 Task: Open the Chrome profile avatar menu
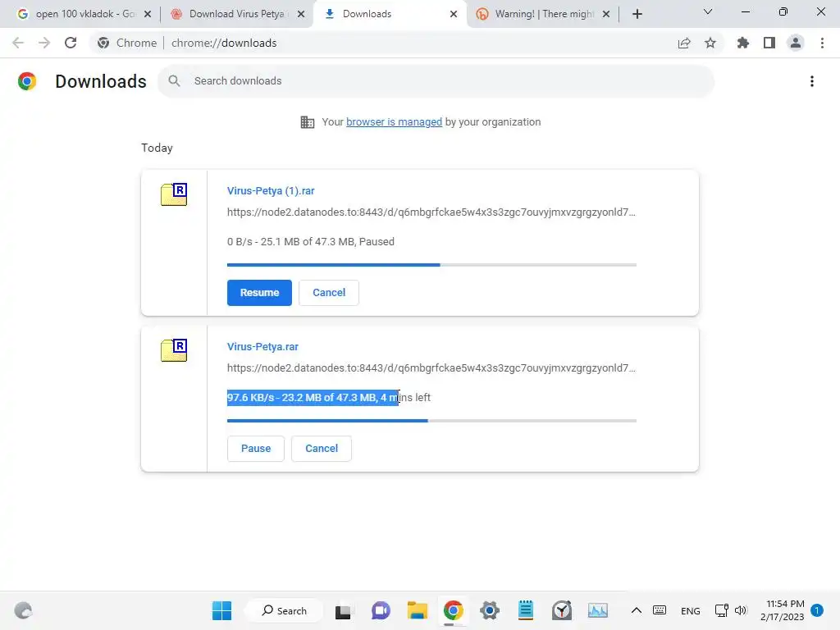(x=796, y=43)
